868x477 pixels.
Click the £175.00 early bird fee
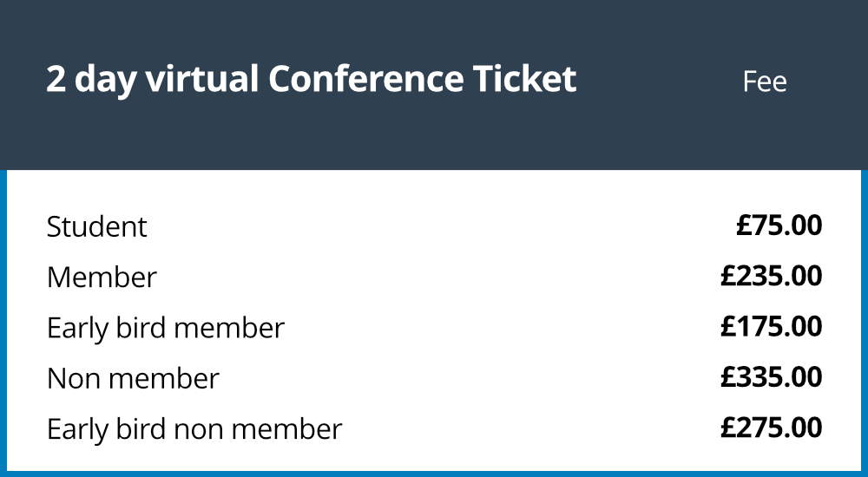[771, 326]
